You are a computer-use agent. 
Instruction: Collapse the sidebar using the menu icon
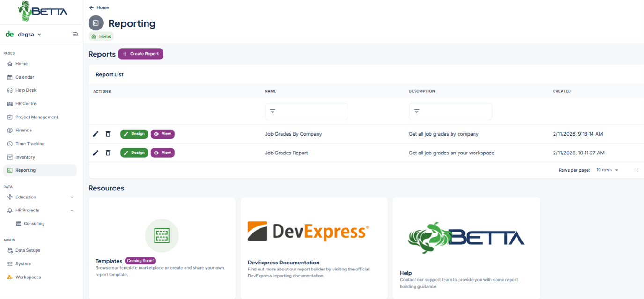[75, 34]
